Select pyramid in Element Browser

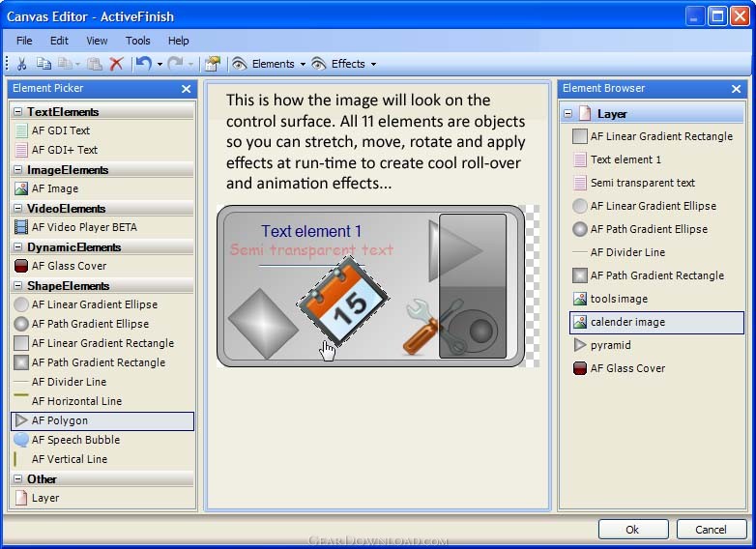click(656, 345)
